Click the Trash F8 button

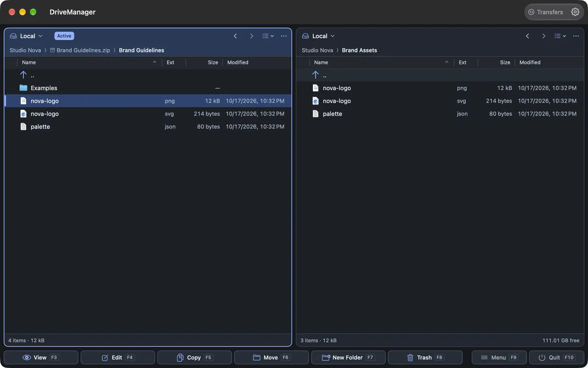point(425,357)
